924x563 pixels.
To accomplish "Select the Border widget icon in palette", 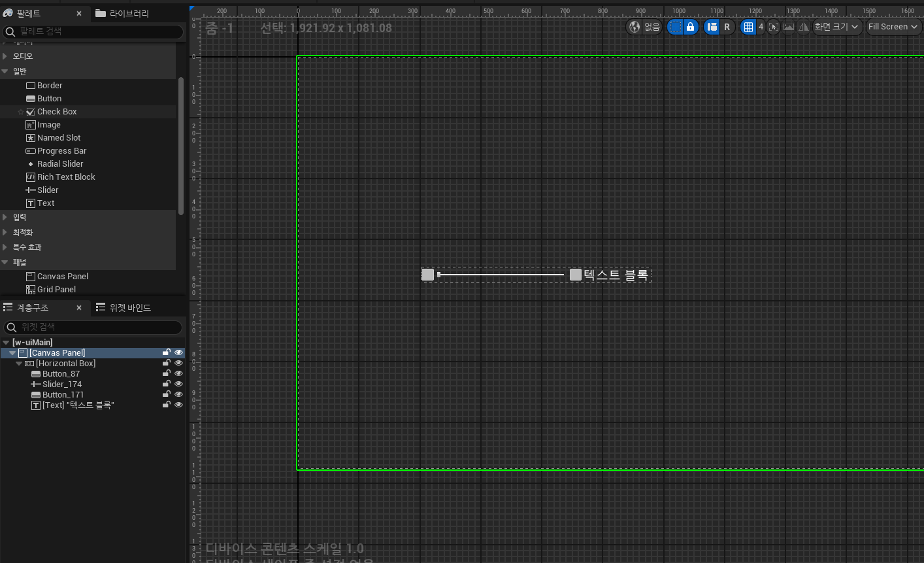I will coord(30,86).
